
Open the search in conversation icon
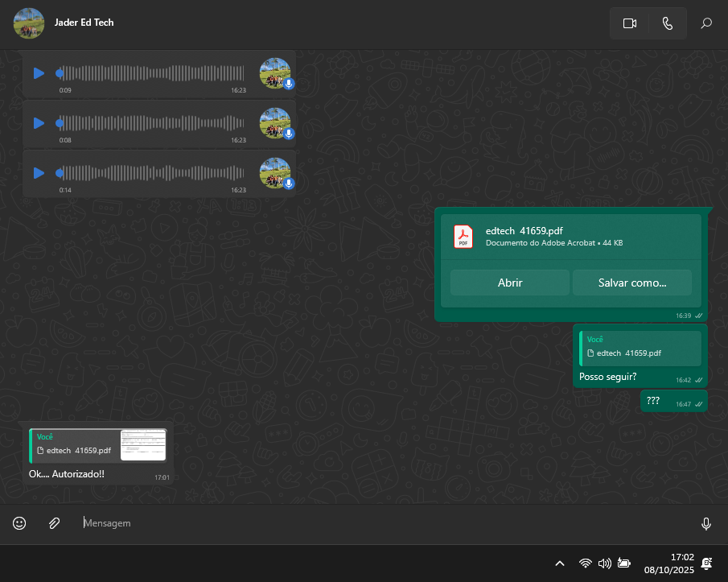coord(706,23)
